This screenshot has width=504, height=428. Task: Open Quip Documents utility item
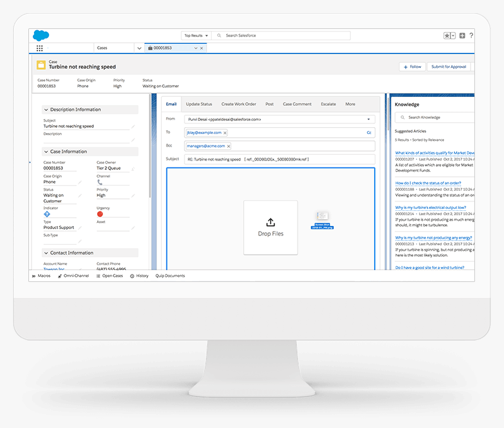tap(170, 276)
